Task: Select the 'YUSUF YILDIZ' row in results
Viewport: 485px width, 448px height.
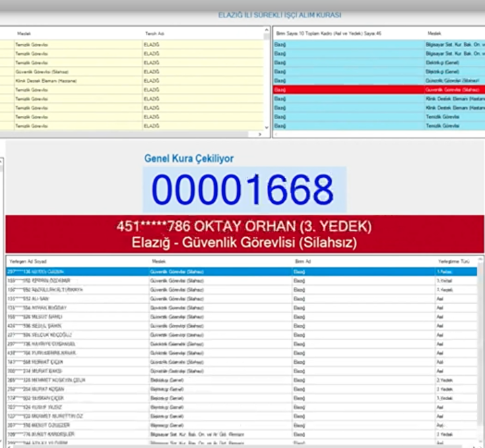Action: coord(242,407)
